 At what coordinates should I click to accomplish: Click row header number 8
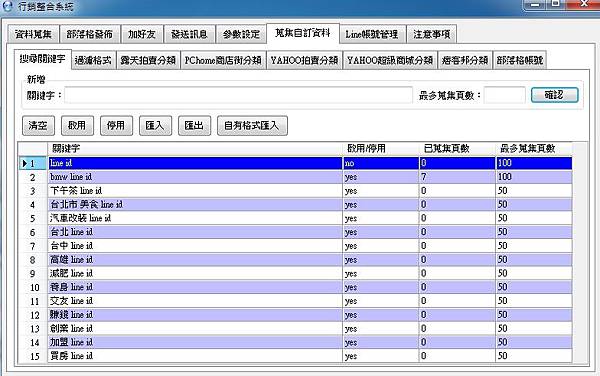[x=33, y=259]
